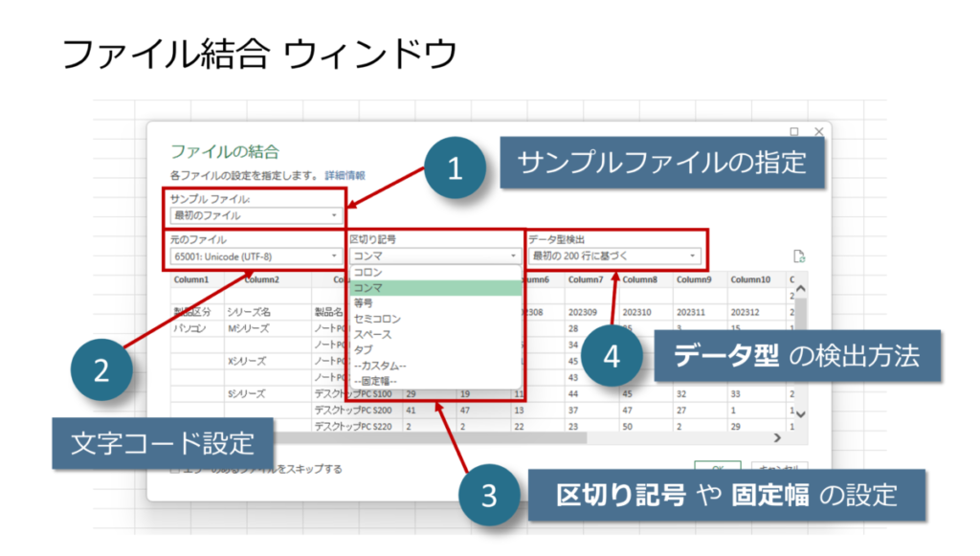Click the Column7 header
The image size is (980, 556).
[586, 279]
